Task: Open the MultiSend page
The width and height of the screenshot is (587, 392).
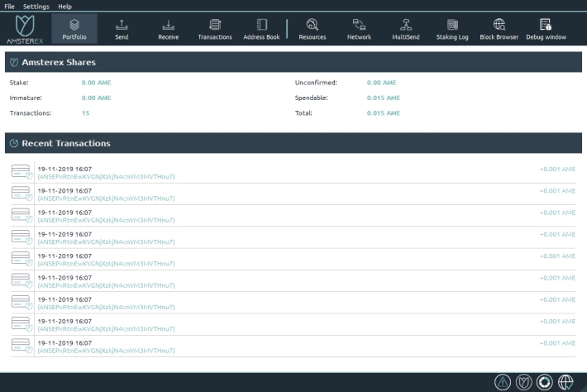Action: click(x=406, y=29)
